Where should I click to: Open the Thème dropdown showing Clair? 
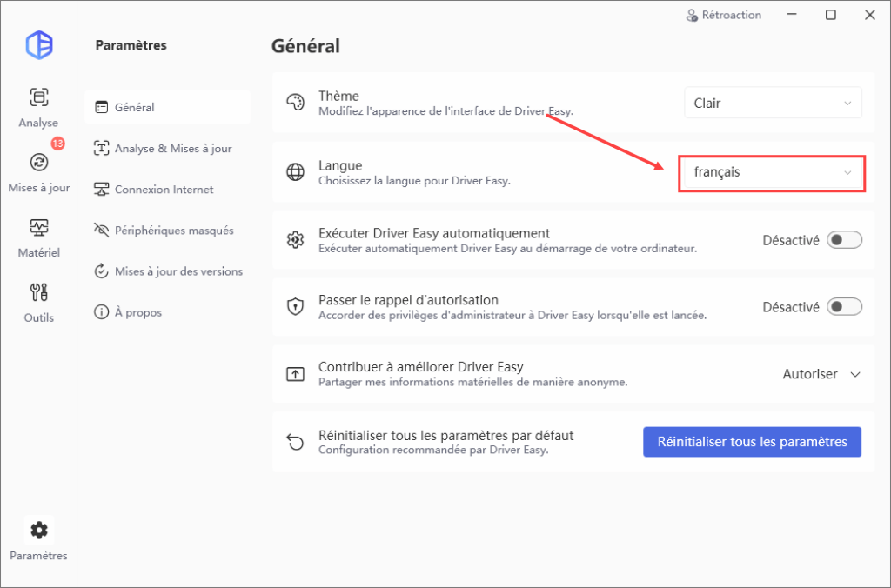pyautogui.click(x=773, y=103)
